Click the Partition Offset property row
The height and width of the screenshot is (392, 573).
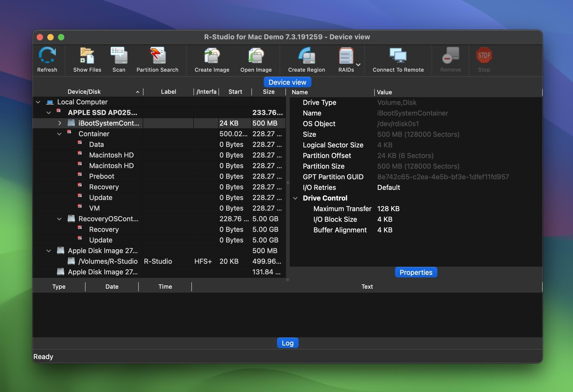pos(416,156)
